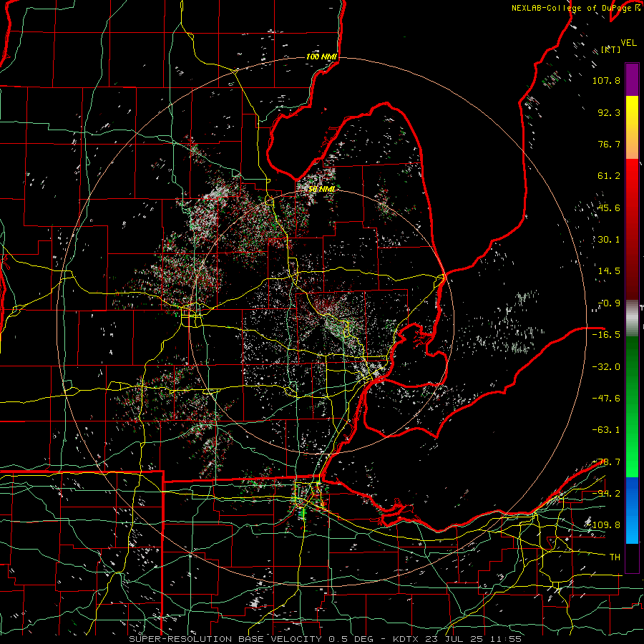
Task: Click the -63.1 velocity scale value
Action: [x=606, y=430]
